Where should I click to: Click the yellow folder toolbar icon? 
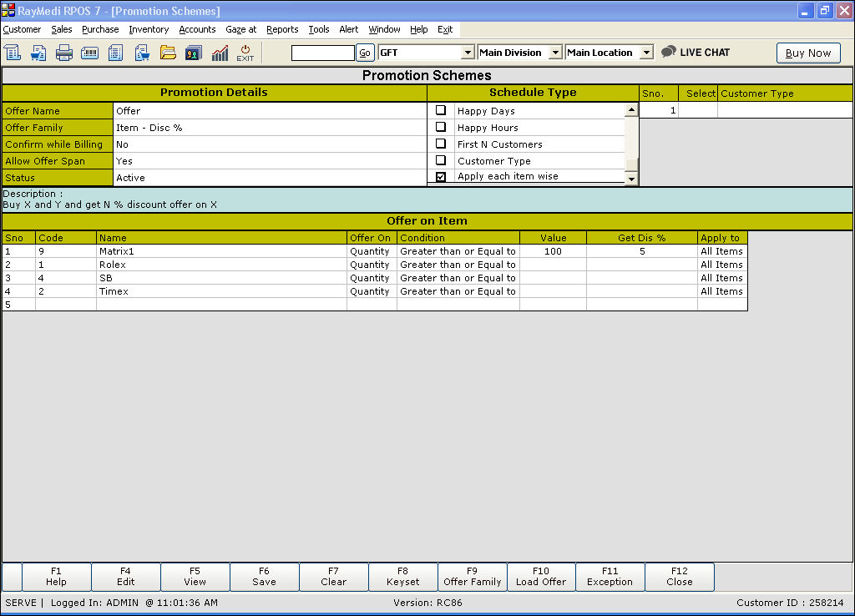168,53
